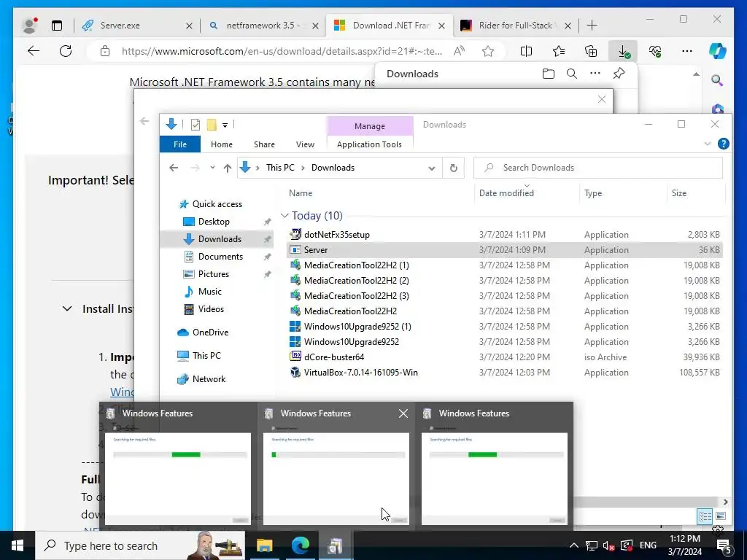
Task: Sort by Date modified column
Action: click(506, 192)
